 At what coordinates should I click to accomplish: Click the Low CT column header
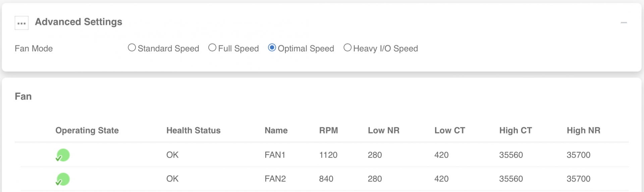450,130
